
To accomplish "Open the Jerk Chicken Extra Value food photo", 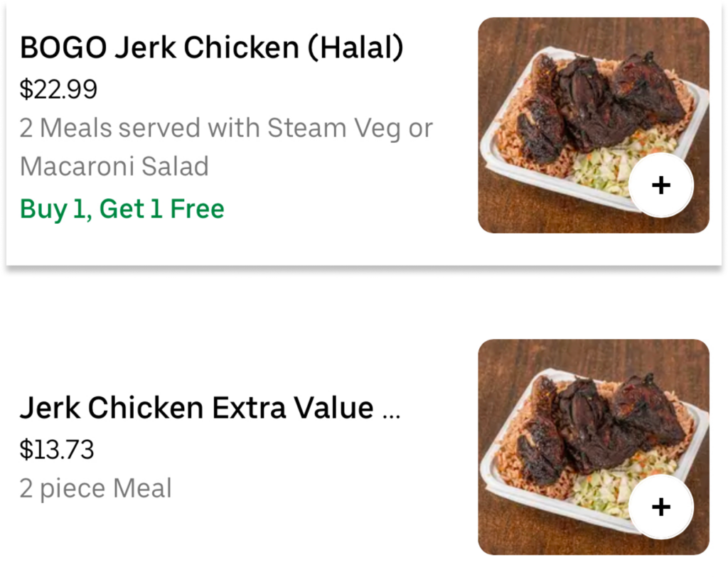I will click(x=594, y=447).
